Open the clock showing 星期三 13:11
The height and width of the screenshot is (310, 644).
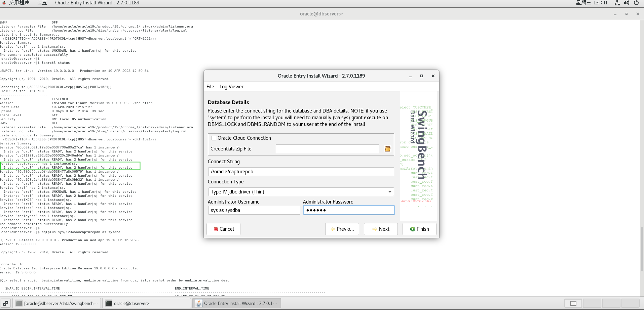point(592,3)
